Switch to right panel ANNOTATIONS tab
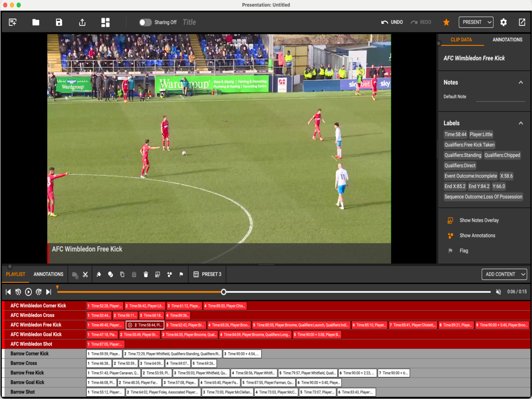 507,40
